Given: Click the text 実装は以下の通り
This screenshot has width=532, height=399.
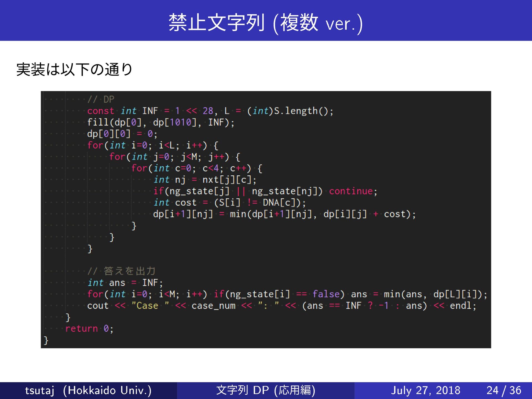Looking at the screenshot, I should point(74,69).
